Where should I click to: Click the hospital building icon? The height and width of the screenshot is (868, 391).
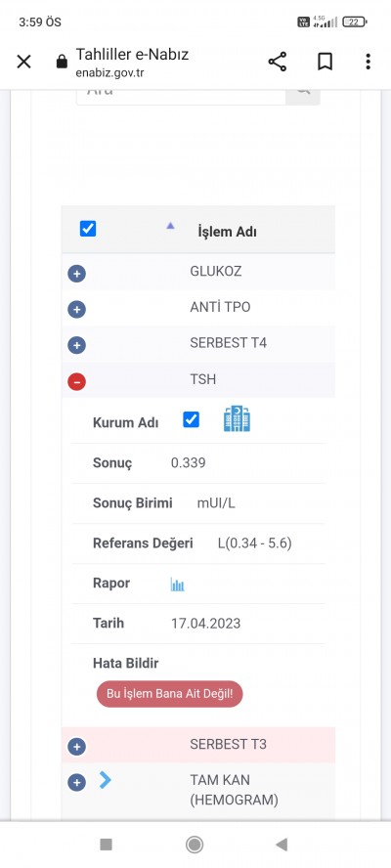coord(237,419)
